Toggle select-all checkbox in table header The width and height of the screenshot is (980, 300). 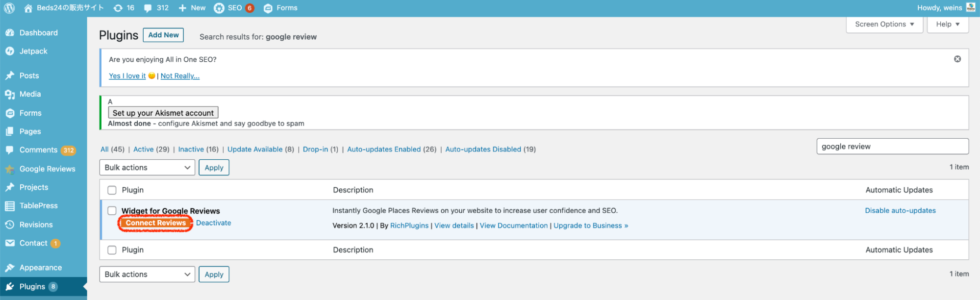(112, 190)
